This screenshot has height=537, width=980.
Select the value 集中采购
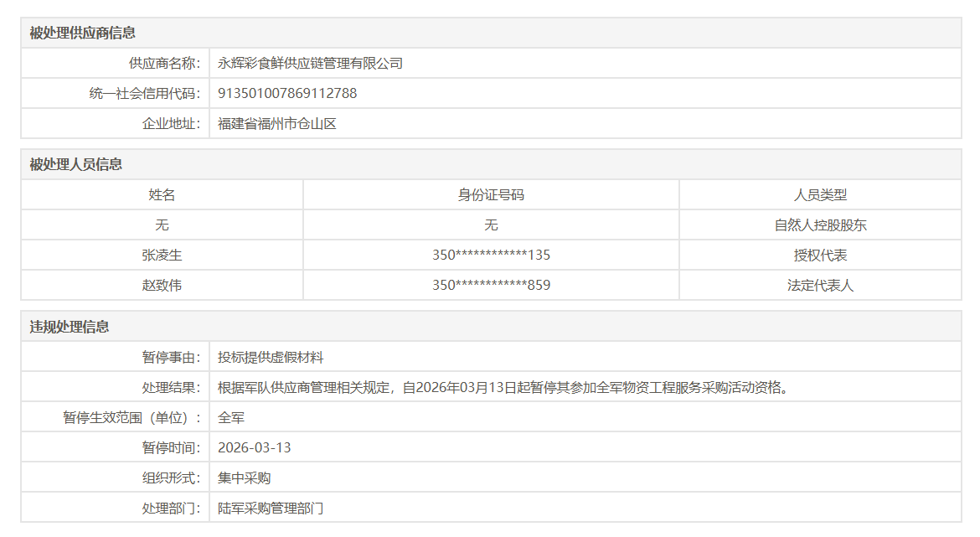(x=244, y=478)
